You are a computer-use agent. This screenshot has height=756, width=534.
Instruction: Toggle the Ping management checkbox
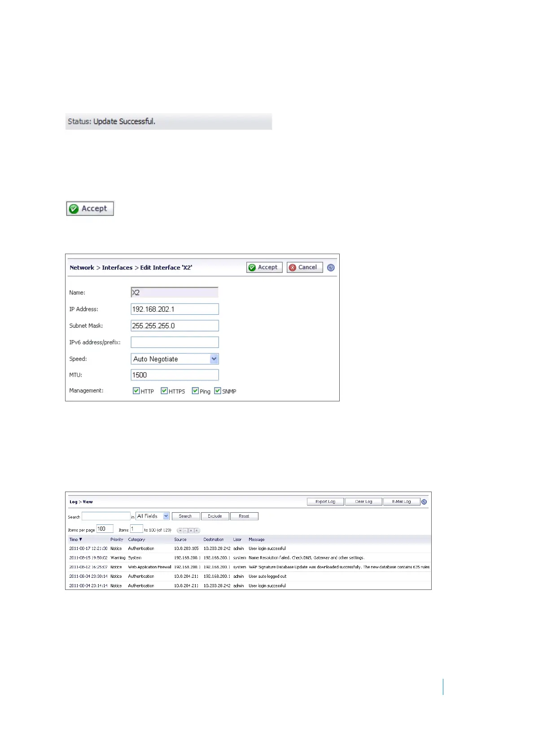[195, 391]
